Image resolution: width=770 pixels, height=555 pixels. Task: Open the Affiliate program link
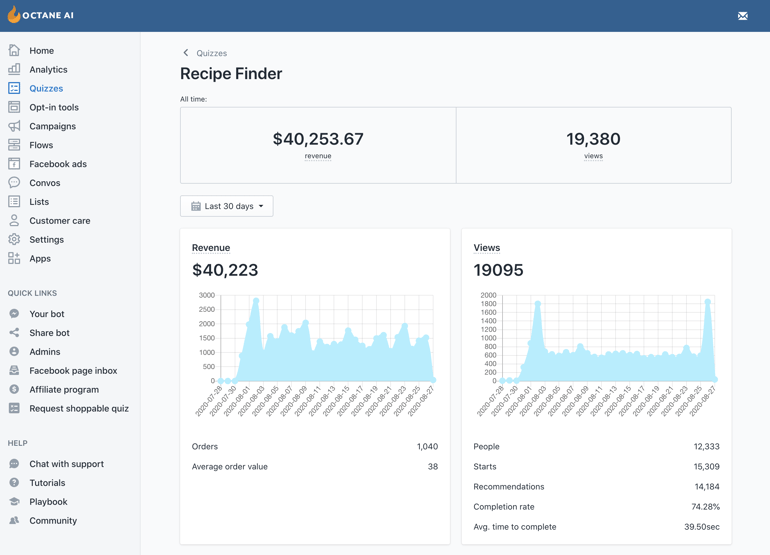click(x=64, y=389)
